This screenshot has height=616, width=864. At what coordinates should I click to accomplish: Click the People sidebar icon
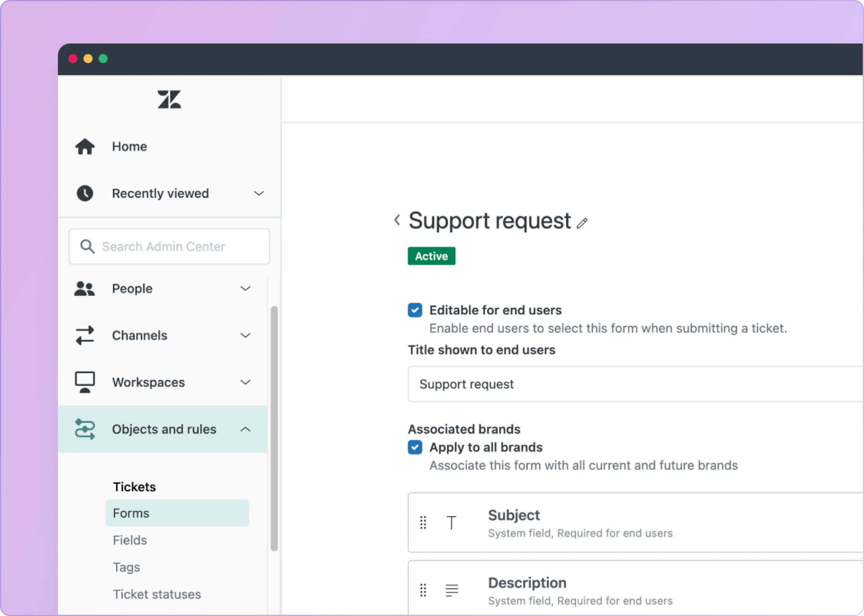(85, 288)
